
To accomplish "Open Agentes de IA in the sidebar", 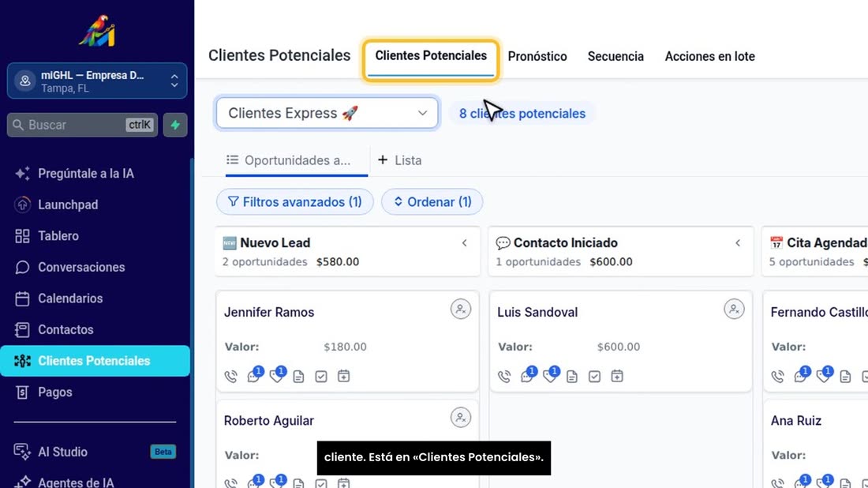I will click(x=76, y=482).
